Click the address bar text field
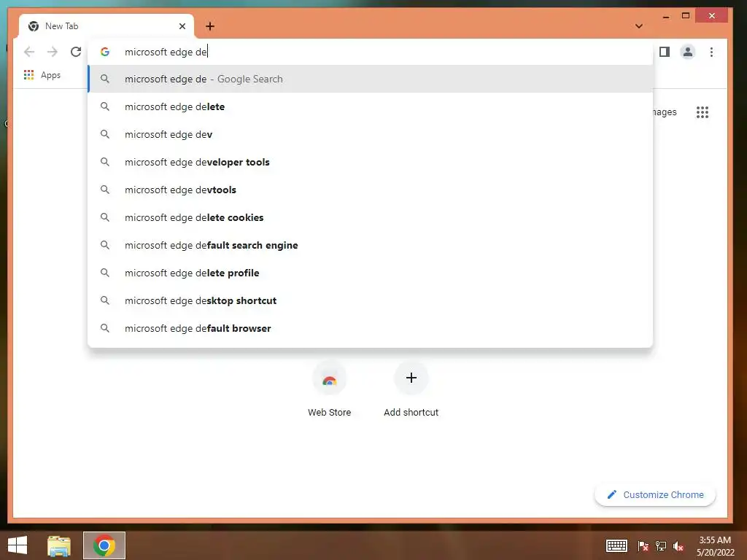747x560 pixels. click(371, 52)
